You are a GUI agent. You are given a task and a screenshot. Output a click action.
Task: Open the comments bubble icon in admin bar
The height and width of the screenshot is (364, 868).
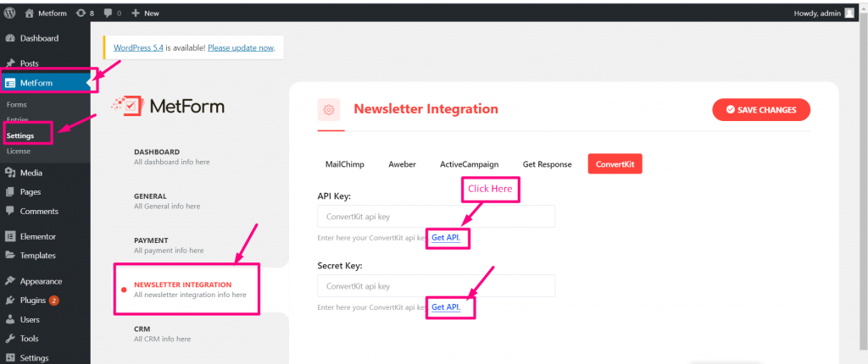[108, 14]
